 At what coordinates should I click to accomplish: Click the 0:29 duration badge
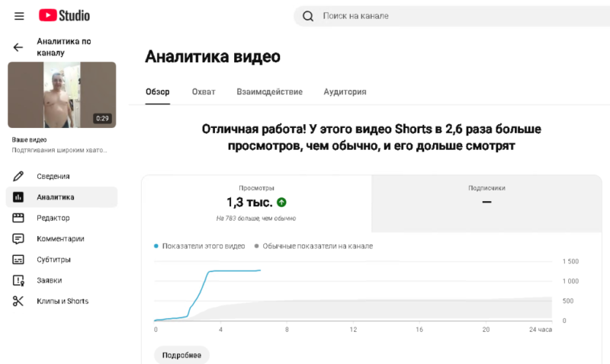click(102, 119)
